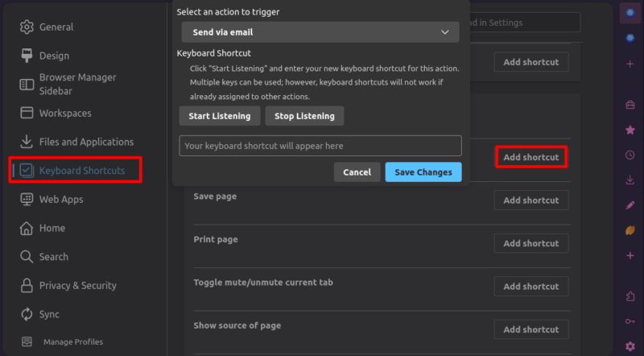
Task: Click the Find in Settings search box
Action: pos(525,23)
